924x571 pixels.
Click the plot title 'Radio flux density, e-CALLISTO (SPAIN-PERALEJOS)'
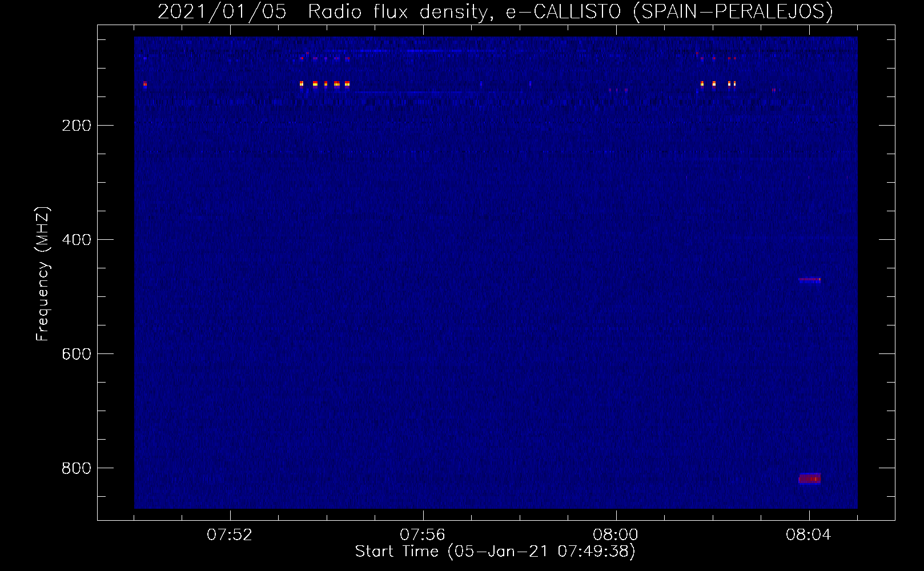click(570, 12)
